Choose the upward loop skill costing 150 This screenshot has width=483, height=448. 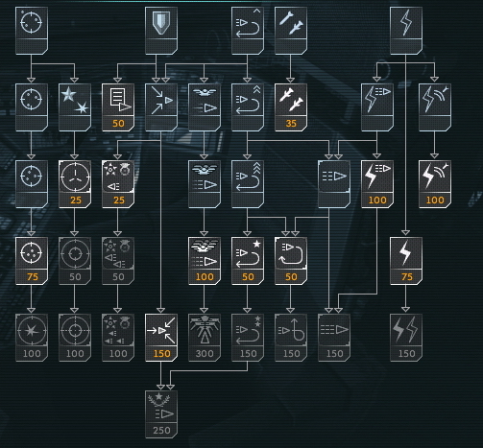291,338
